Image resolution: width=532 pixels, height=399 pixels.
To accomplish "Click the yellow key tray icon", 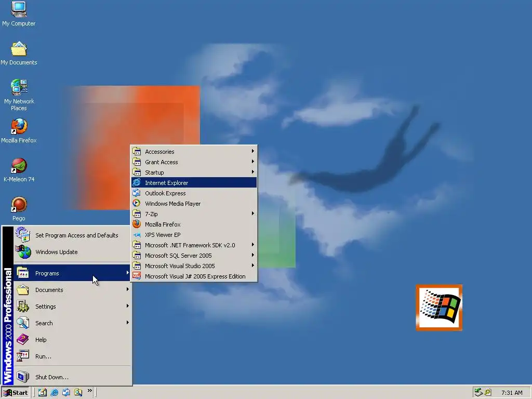I will tap(488, 392).
